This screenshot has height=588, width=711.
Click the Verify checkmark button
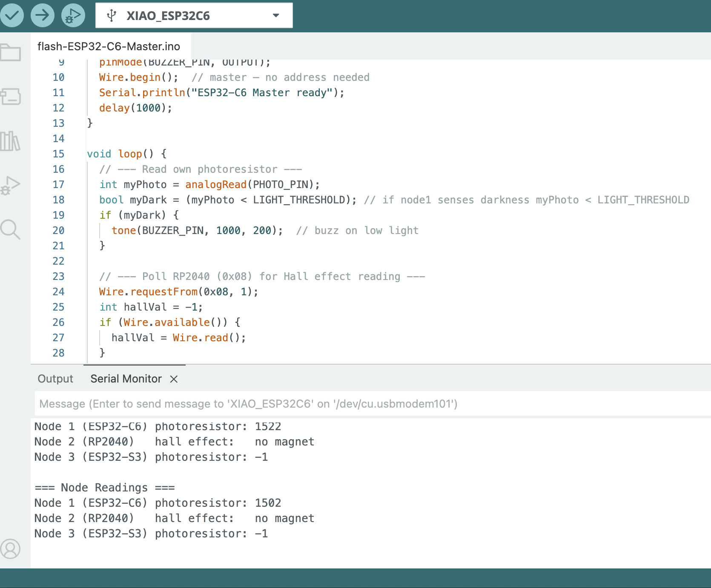[11, 15]
